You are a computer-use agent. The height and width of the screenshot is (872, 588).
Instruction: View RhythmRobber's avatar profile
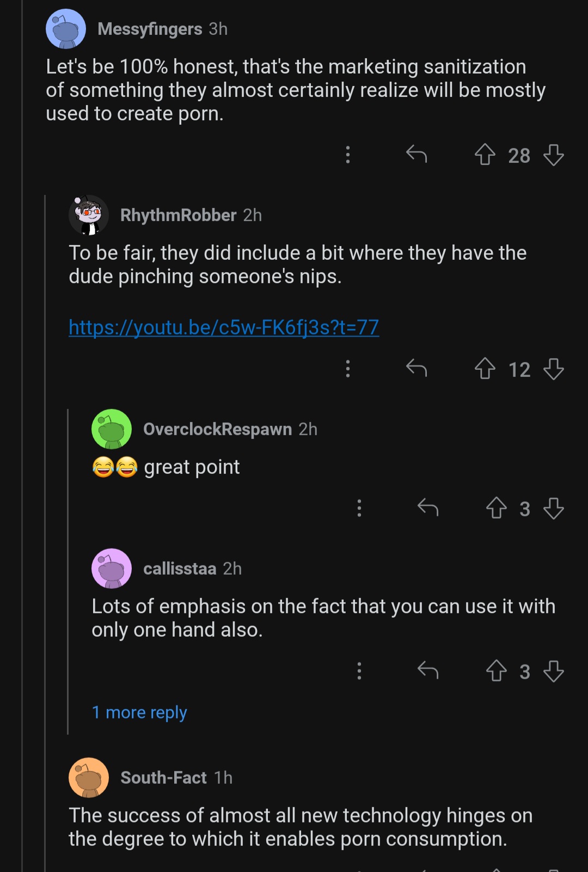[89, 215]
